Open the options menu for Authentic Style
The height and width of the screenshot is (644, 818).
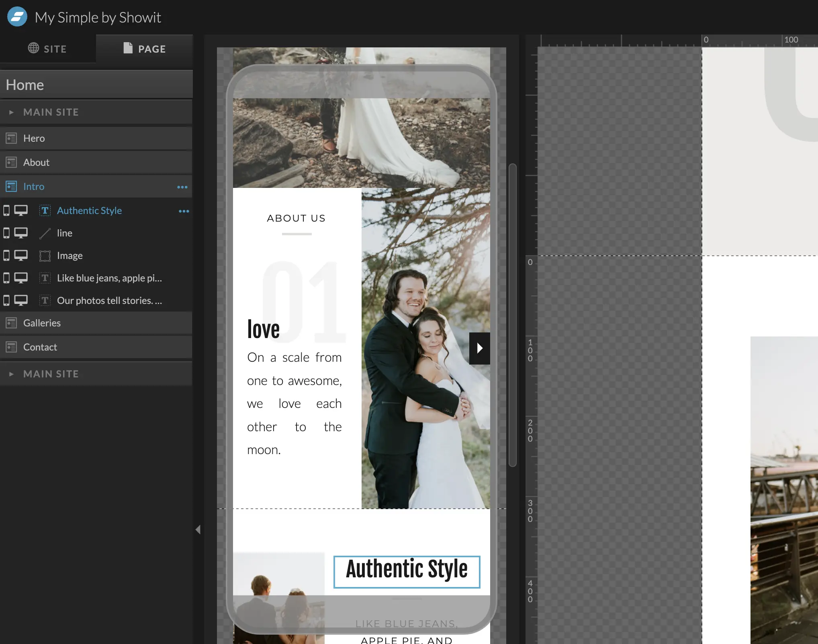pos(184,211)
